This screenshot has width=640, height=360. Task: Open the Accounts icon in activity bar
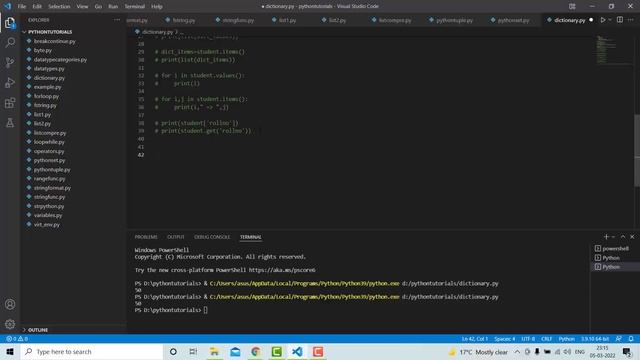coord(10,304)
